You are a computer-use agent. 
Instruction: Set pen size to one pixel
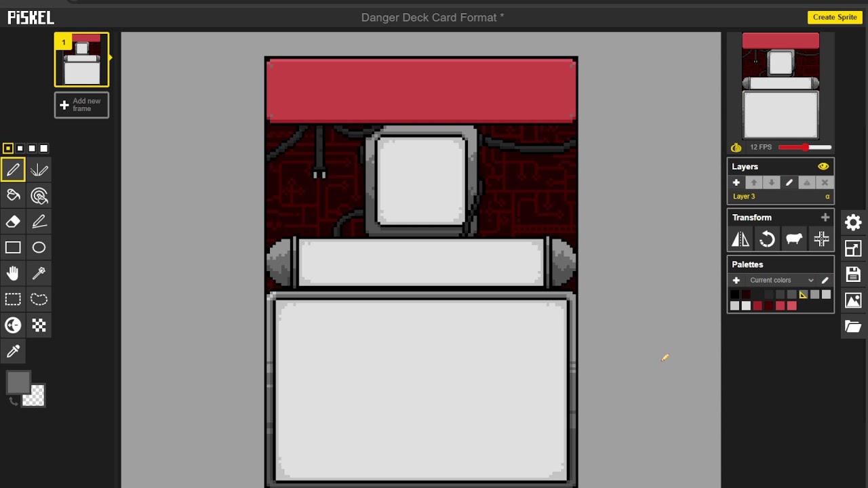click(x=8, y=148)
